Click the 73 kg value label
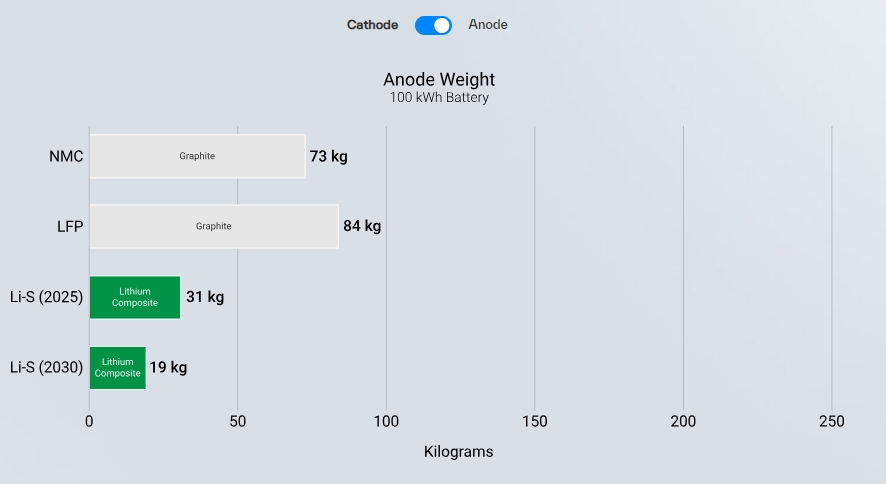The height and width of the screenshot is (484, 886). [x=328, y=156]
